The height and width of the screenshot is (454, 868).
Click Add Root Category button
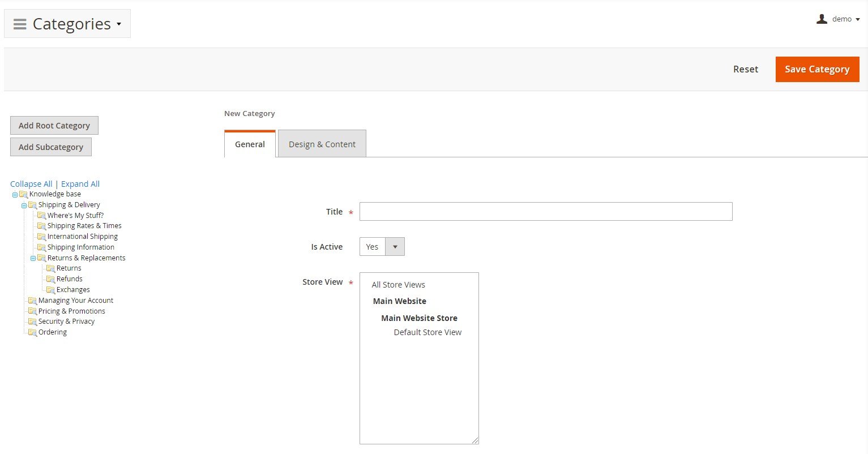coord(54,126)
